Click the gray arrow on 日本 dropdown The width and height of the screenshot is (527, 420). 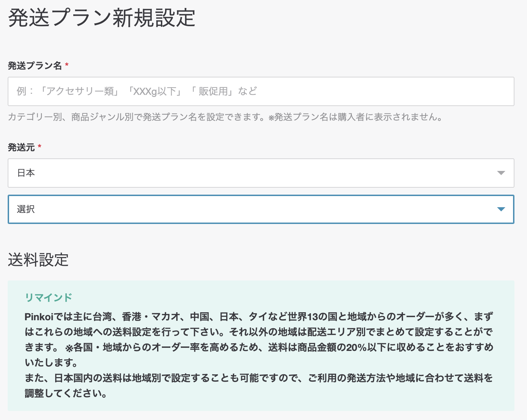pyautogui.click(x=501, y=173)
